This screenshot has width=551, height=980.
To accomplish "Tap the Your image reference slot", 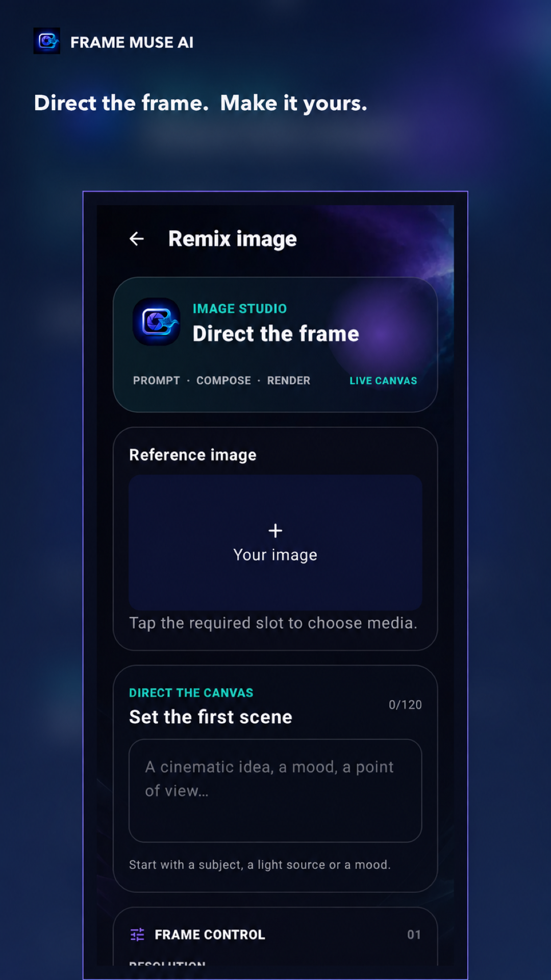I will 275,543.
